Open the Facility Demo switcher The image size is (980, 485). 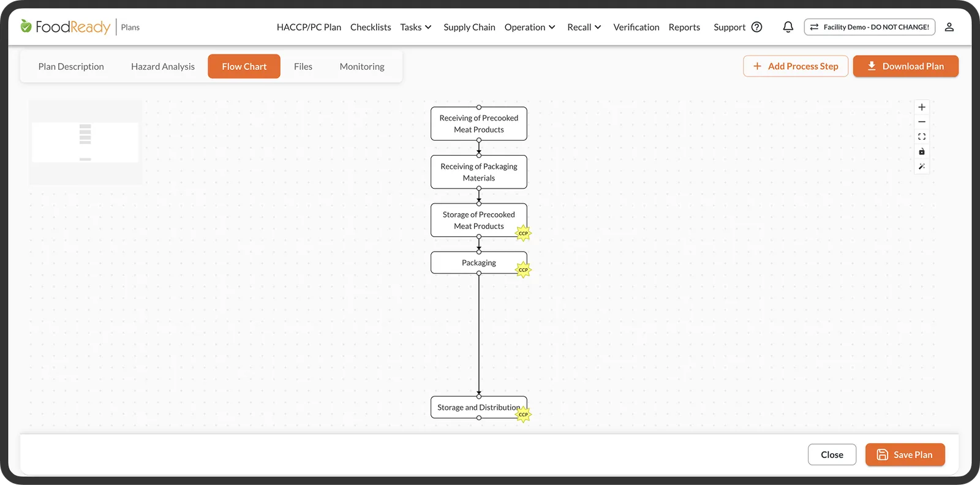click(870, 27)
